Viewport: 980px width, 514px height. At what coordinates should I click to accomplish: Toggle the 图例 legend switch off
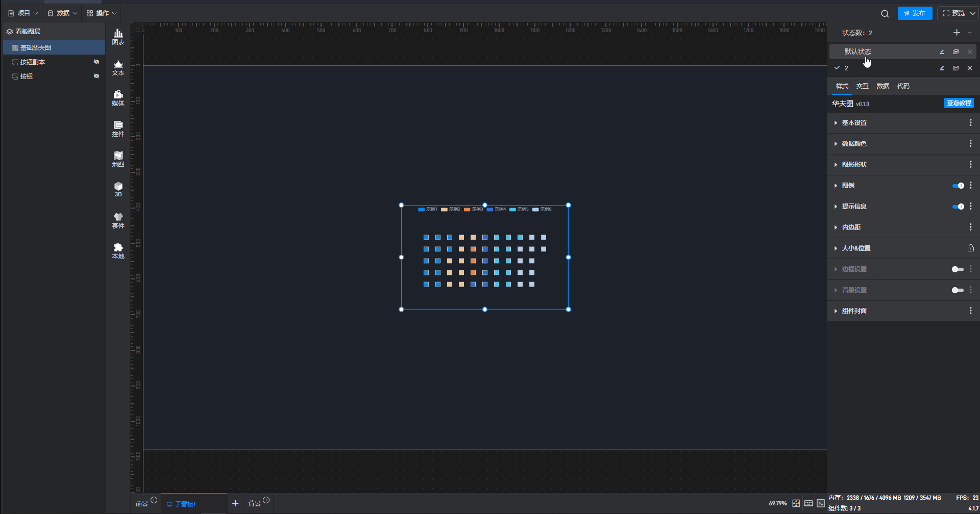click(958, 186)
